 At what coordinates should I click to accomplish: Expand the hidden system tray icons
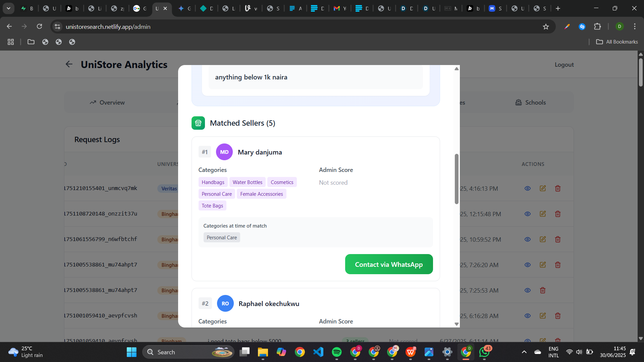(x=524, y=352)
